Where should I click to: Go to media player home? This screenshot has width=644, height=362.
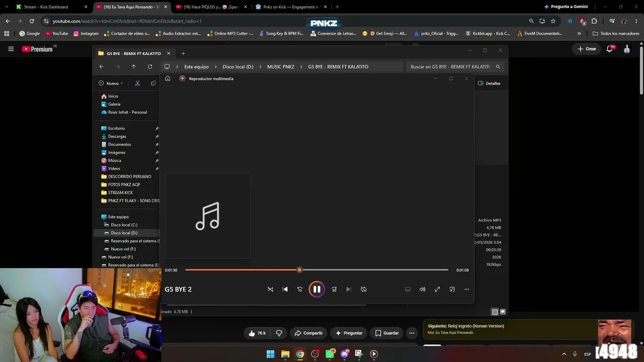168,78
